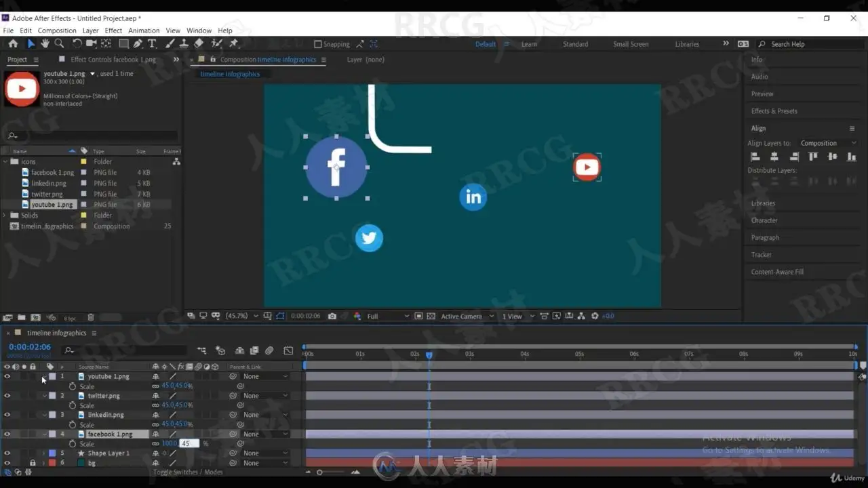The width and height of the screenshot is (868, 488).
Task: Select the Home icon in the toolbar
Action: (x=13, y=43)
